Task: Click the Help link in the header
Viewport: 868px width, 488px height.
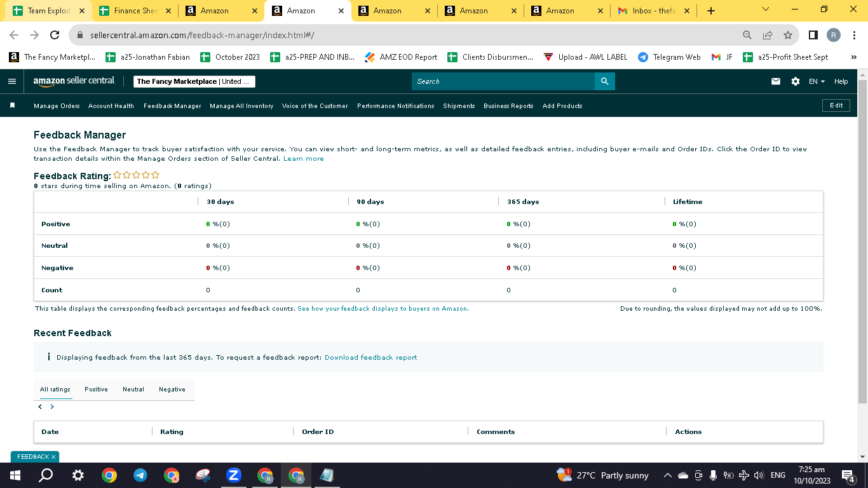Action: [x=841, y=81]
